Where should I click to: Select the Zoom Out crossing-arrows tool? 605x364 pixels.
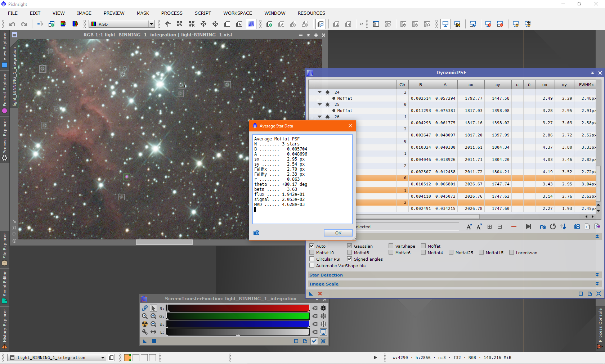click(192, 24)
